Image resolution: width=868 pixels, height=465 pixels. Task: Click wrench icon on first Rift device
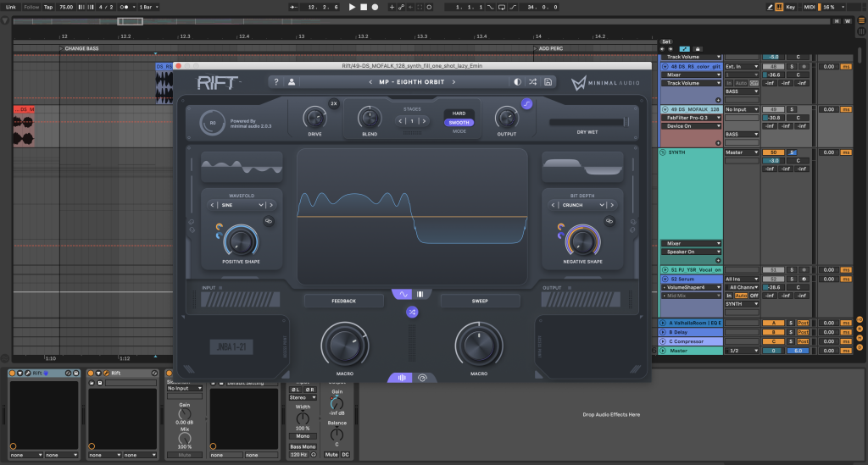tap(27, 374)
